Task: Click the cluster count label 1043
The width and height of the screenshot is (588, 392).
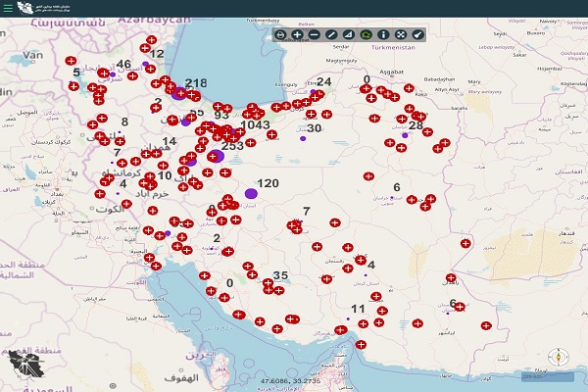Action: point(255,125)
